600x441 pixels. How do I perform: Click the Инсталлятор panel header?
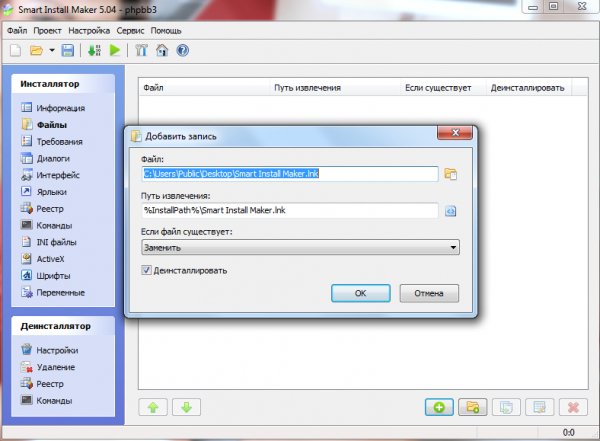[63, 84]
